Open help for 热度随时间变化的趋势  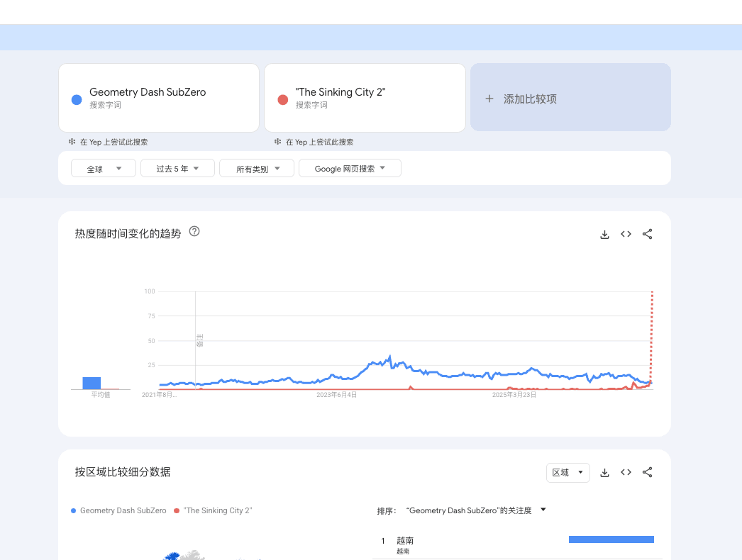click(x=194, y=231)
